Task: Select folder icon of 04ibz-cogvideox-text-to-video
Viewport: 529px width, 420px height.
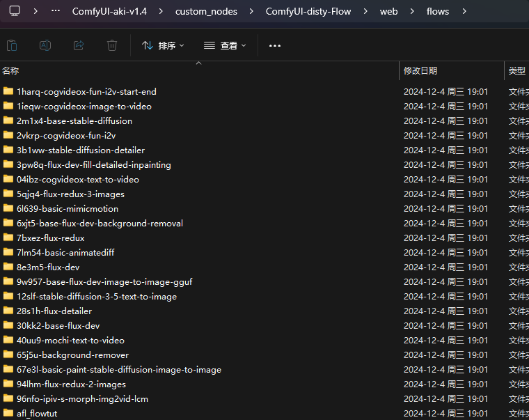Action: (8, 179)
